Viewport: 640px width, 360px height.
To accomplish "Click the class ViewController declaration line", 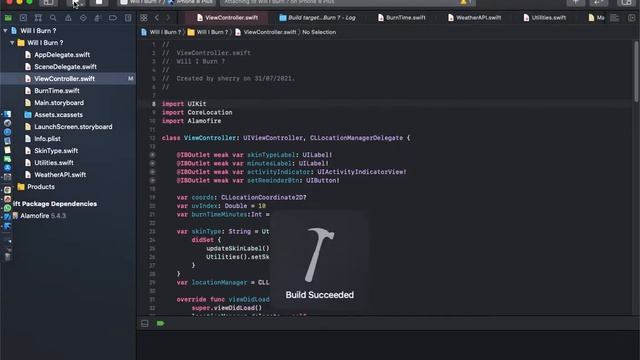I will click(286, 138).
